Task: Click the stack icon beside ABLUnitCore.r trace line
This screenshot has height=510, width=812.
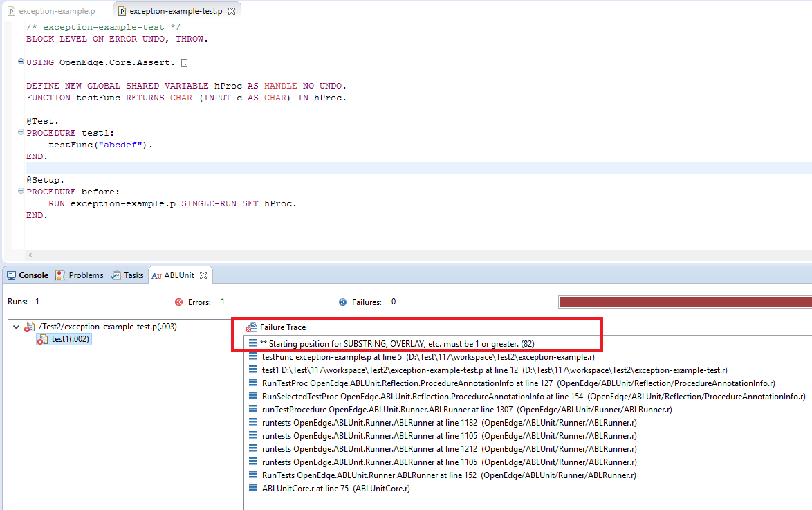Action: point(252,488)
